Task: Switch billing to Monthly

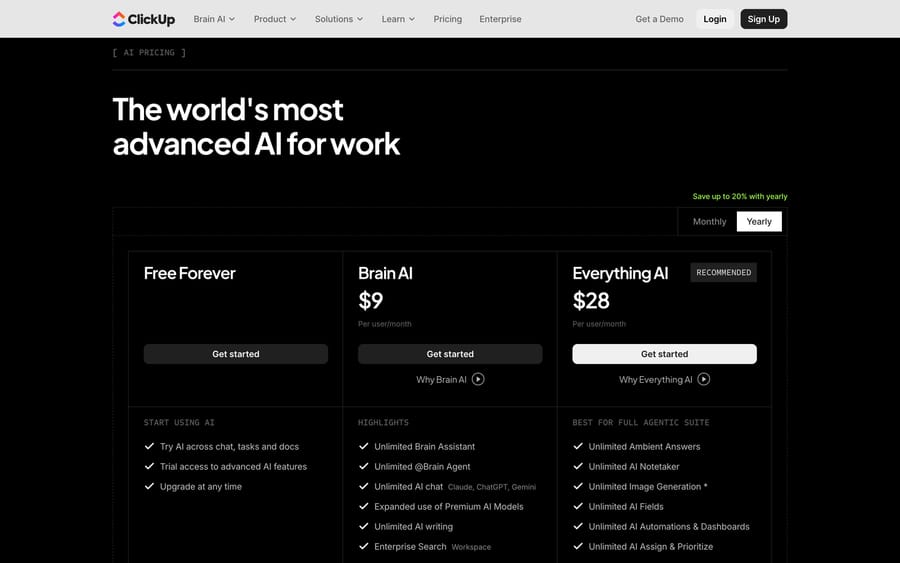Action: [x=709, y=222]
